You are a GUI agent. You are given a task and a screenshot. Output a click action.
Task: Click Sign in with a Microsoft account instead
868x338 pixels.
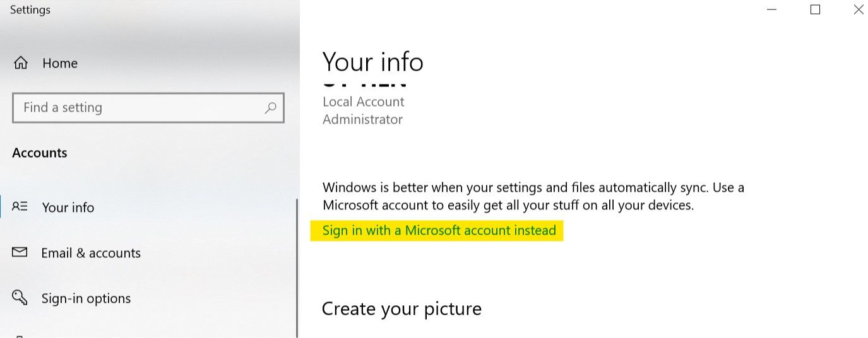439,231
